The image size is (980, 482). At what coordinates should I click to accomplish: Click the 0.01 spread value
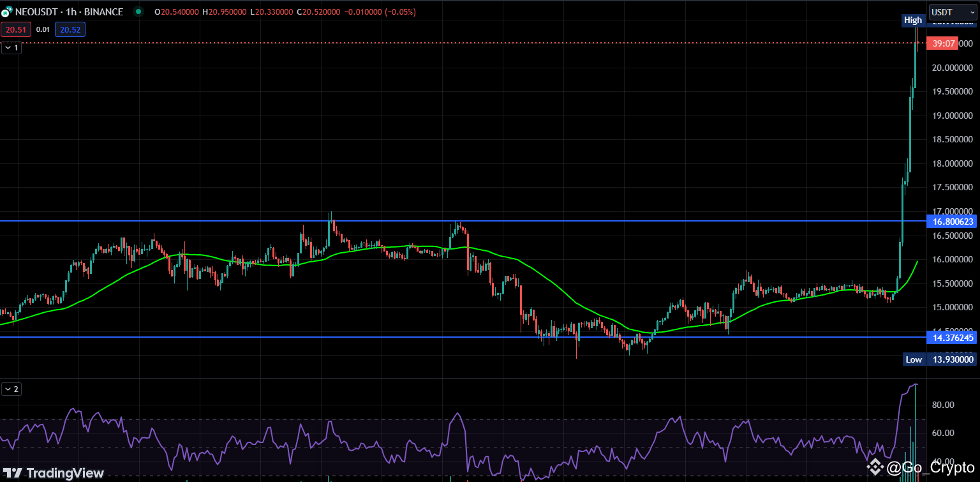click(42, 29)
